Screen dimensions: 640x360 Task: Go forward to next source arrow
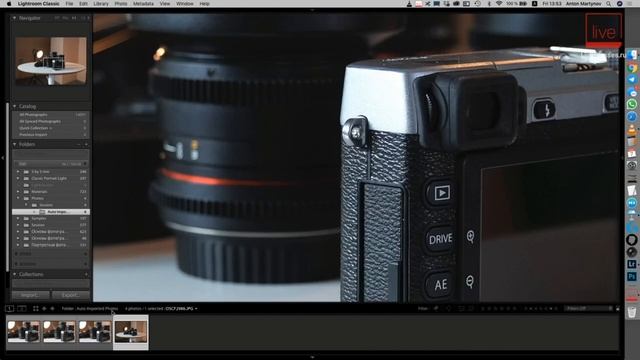52,309
